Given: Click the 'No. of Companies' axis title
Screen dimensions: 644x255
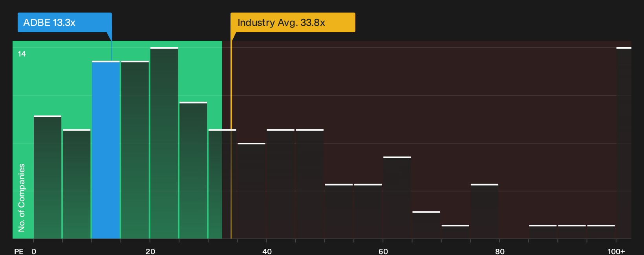Looking at the screenshot, I should (x=22, y=198).
